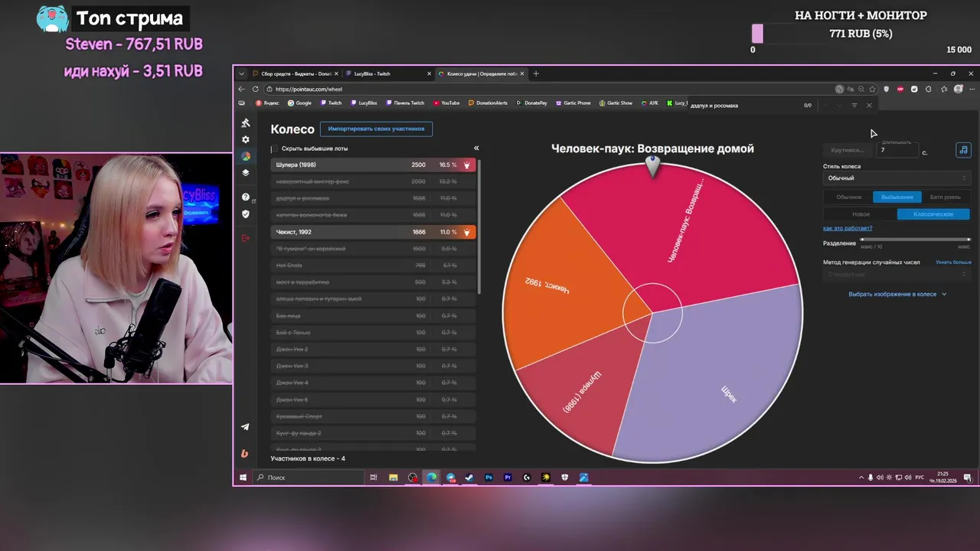Open random number generation method dropdown
This screenshot has width=980, height=551.
click(897, 274)
